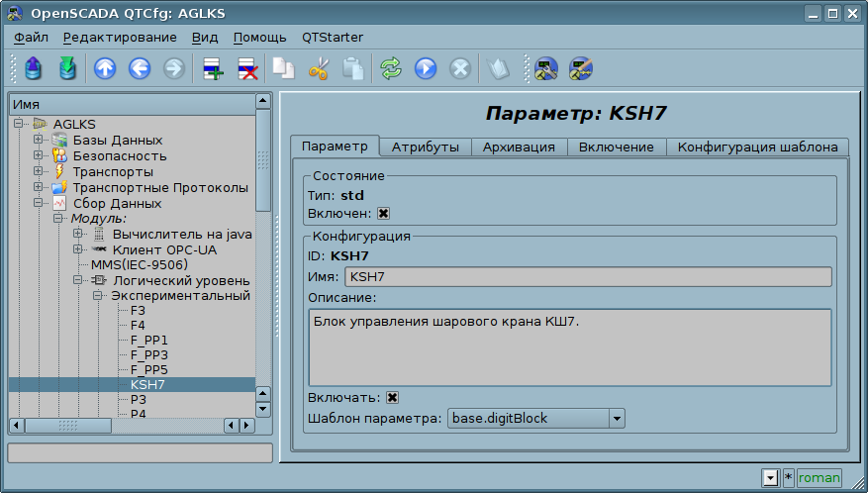Navigate forward with the right arrow icon

tap(174, 69)
